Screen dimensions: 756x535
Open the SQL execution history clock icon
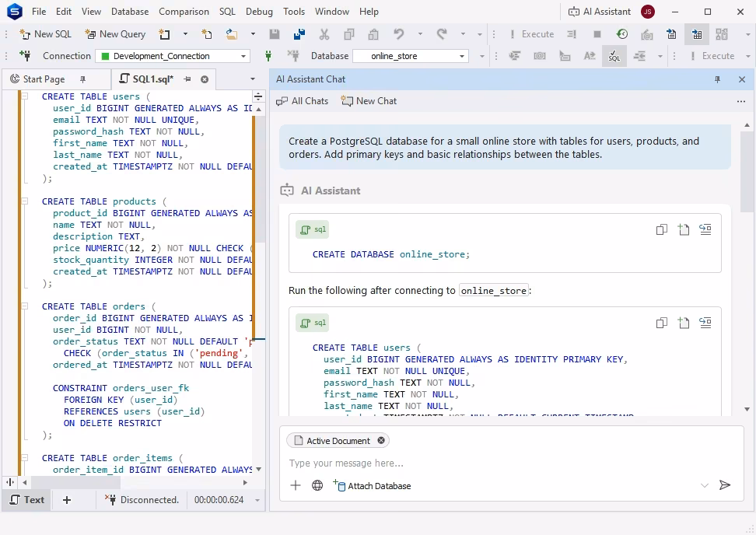(x=622, y=33)
